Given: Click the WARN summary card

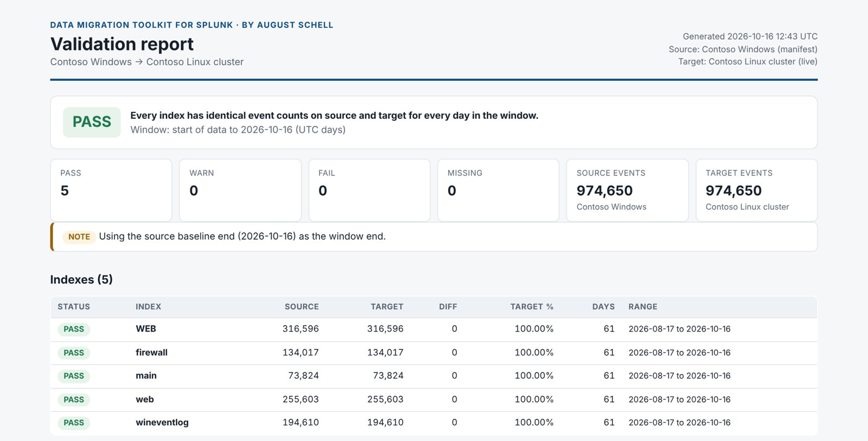Looking at the screenshot, I should (240, 190).
